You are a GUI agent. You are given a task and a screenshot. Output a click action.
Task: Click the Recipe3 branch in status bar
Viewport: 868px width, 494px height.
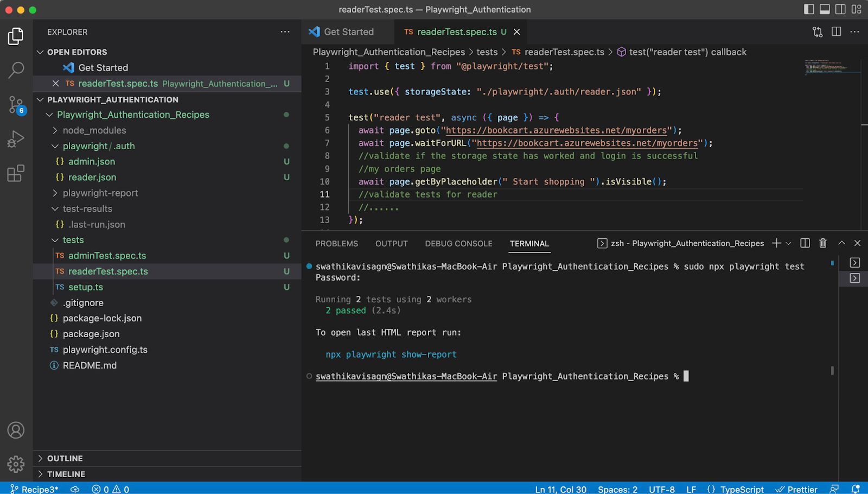click(35, 489)
